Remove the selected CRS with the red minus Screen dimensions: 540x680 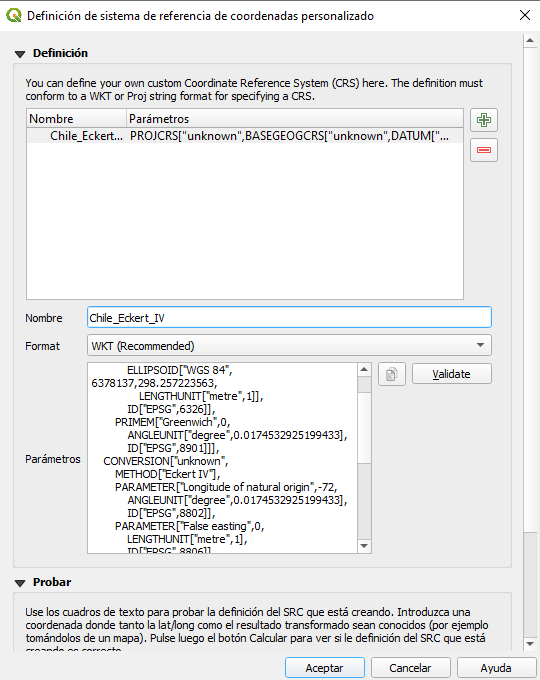pos(484,150)
